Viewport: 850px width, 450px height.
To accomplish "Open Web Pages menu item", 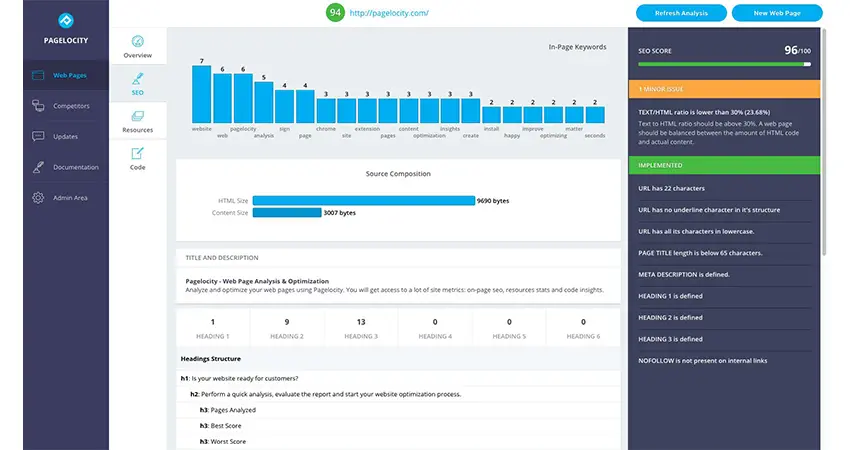I will click(66, 75).
